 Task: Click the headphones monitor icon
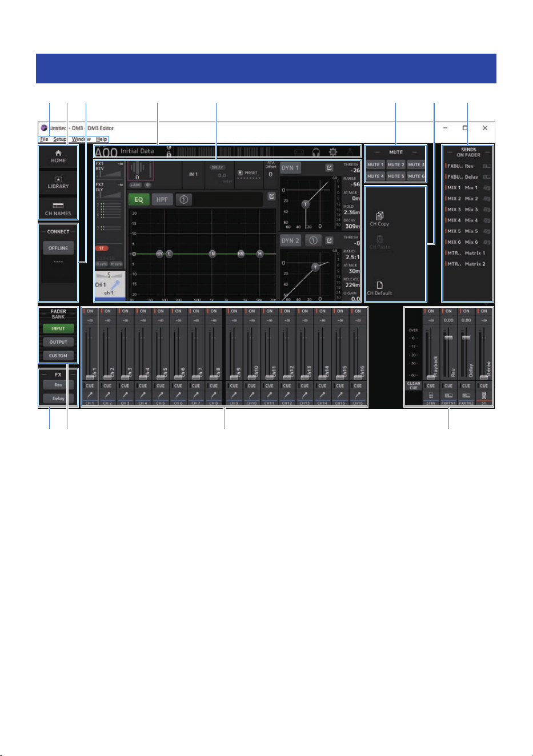[x=316, y=152]
